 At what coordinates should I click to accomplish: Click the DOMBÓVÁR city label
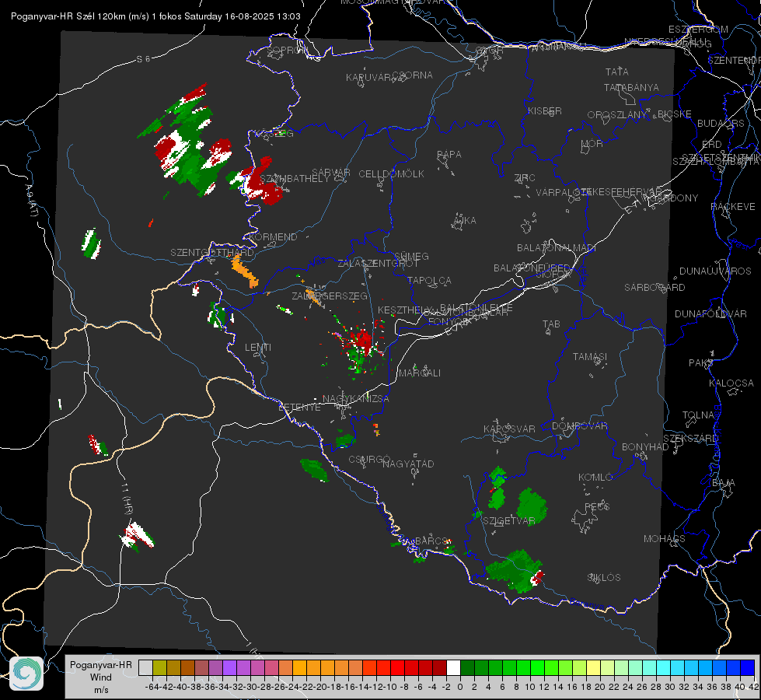[x=579, y=426]
